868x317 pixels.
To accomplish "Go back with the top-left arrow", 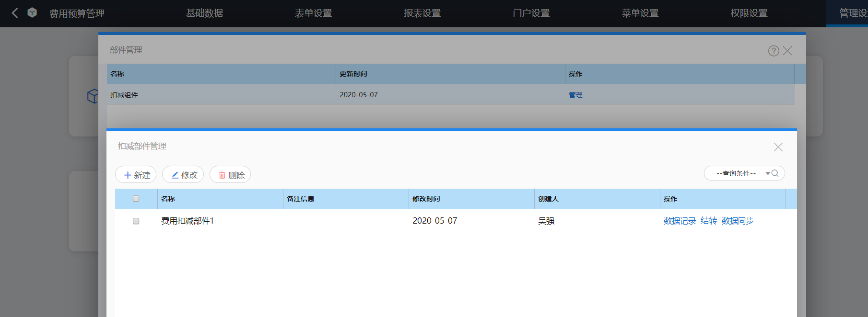I will click(x=15, y=13).
